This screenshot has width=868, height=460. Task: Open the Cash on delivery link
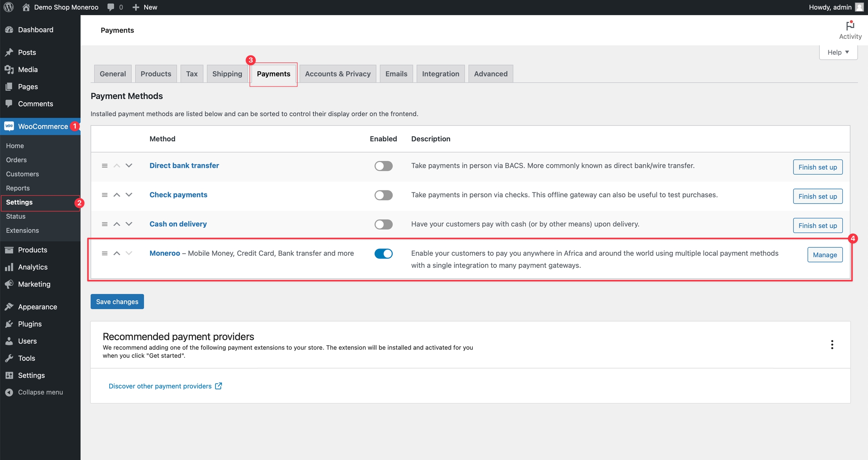[178, 224]
